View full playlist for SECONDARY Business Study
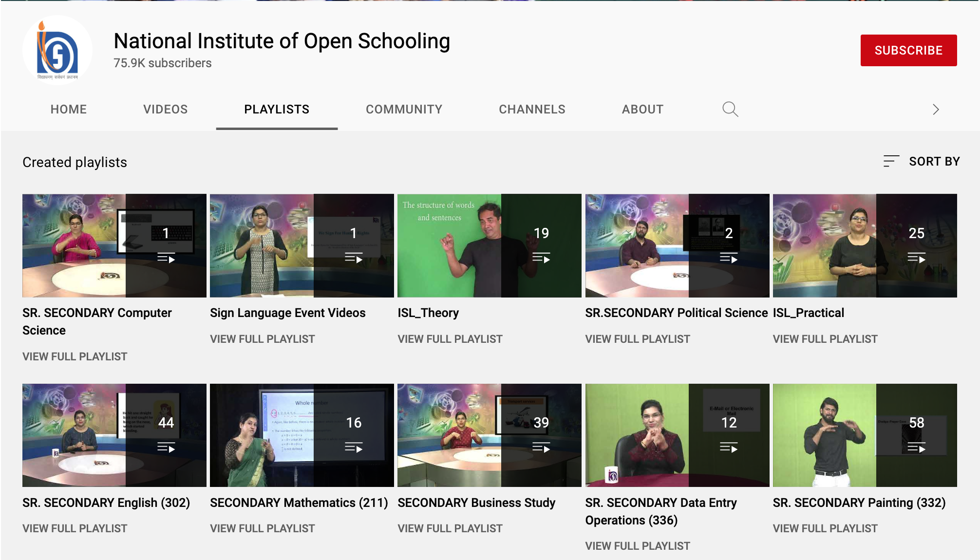 click(450, 528)
